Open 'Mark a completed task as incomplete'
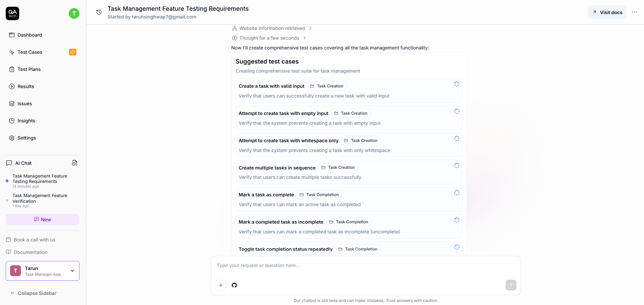The image size is (644, 305). tap(349, 227)
